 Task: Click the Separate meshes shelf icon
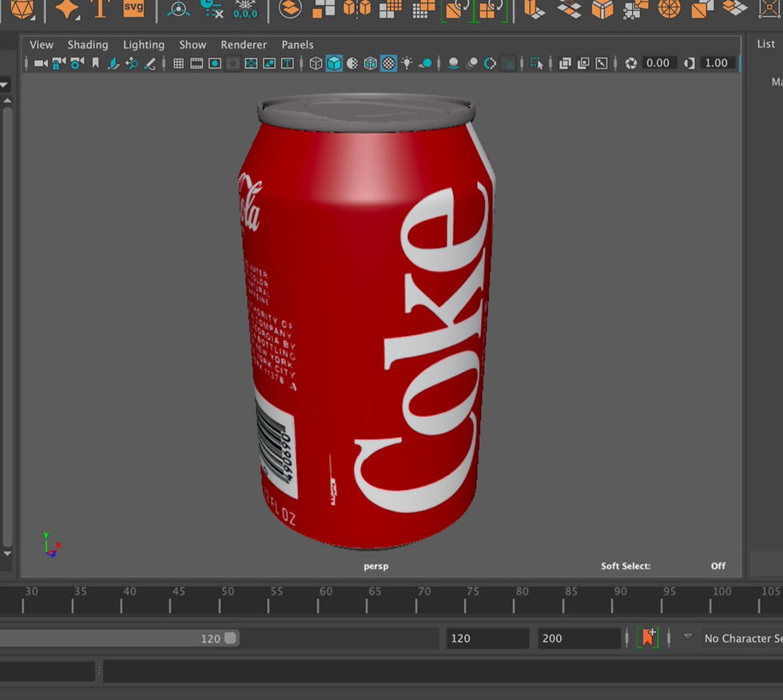tap(324, 9)
